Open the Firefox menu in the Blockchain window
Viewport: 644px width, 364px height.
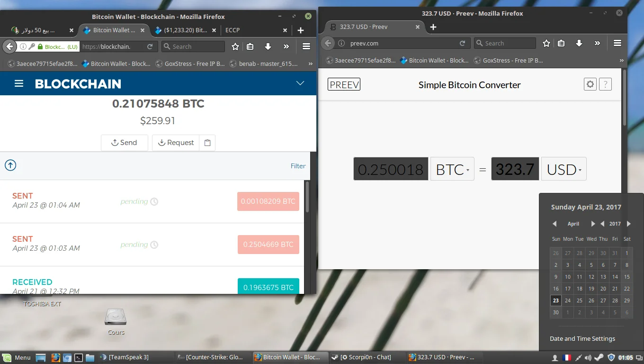[x=306, y=46]
